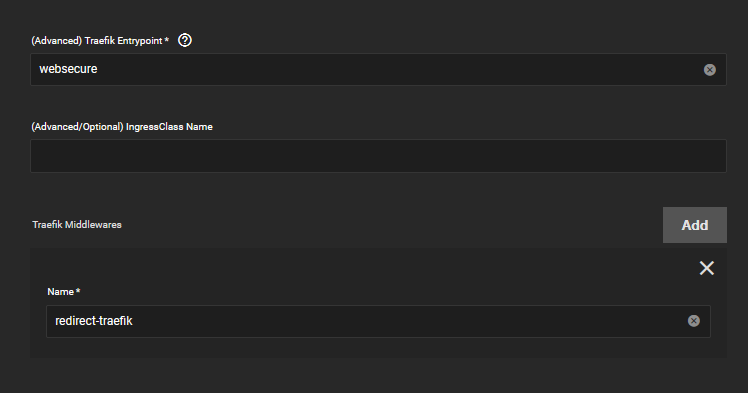The image size is (748, 393).
Task: Clear the websecure entrypoint field with its x icon
Action: [709, 70]
